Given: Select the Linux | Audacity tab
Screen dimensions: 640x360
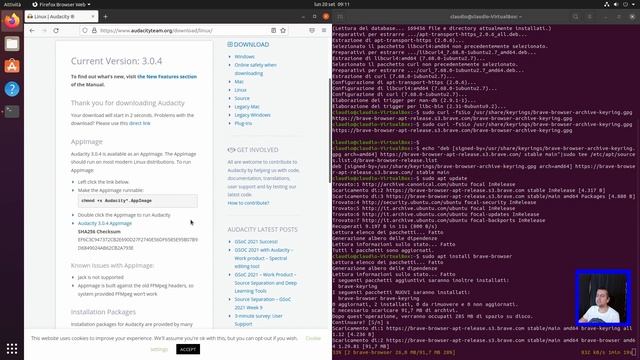Looking at the screenshot, I should point(61,17).
